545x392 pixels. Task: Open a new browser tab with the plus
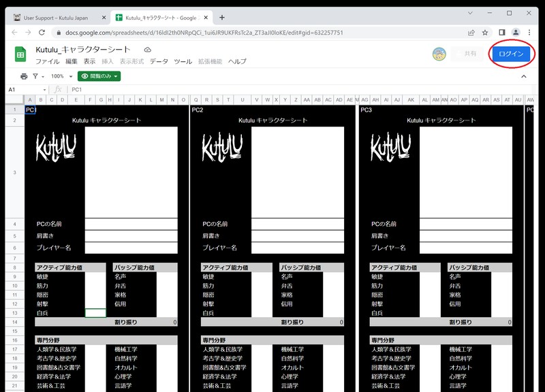[x=222, y=18]
